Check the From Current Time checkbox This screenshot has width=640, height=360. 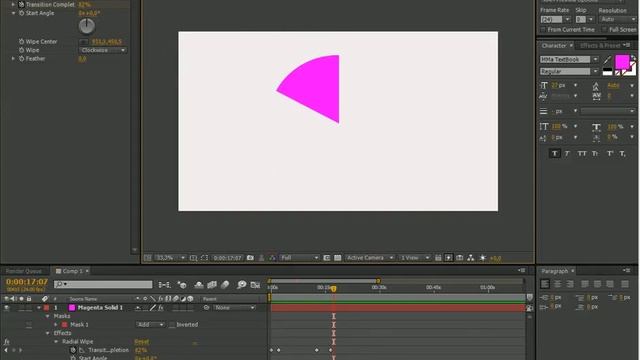[543, 30]
